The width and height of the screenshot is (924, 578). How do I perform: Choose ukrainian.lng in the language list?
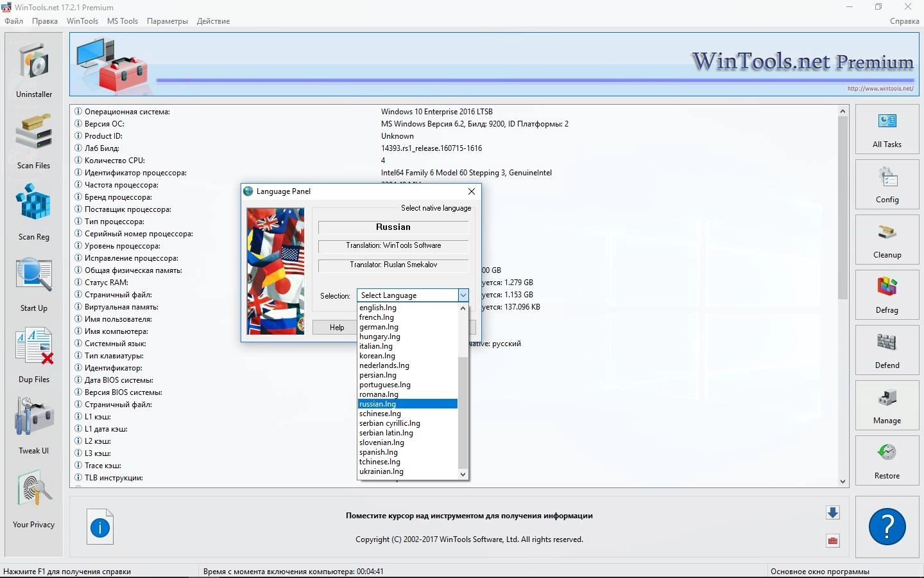click(407, 471)
